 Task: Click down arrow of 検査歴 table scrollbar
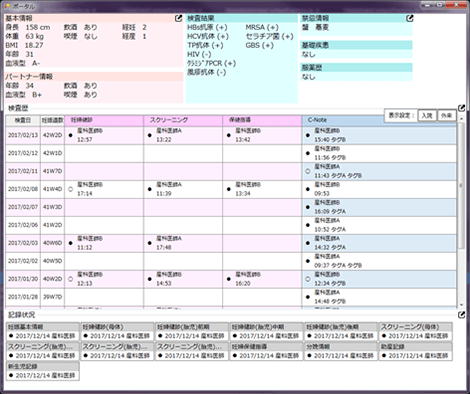point(461,305)
